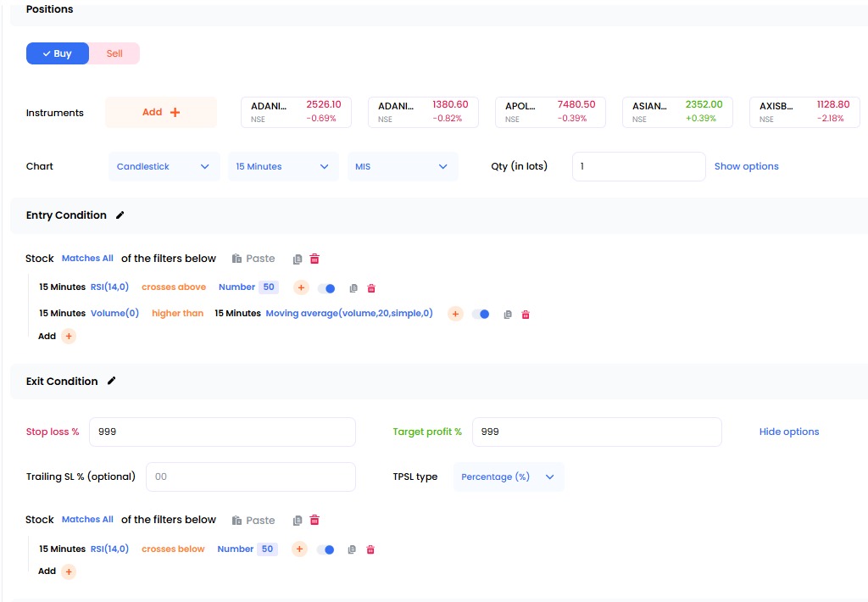Delete all entry condition filters with trash icon
The height and width of the screenshot is (602, 868).
pyautogui.click(x=314, y=259)
